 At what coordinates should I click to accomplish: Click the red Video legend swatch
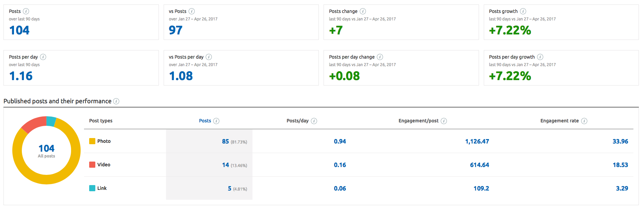pos(92,165)
